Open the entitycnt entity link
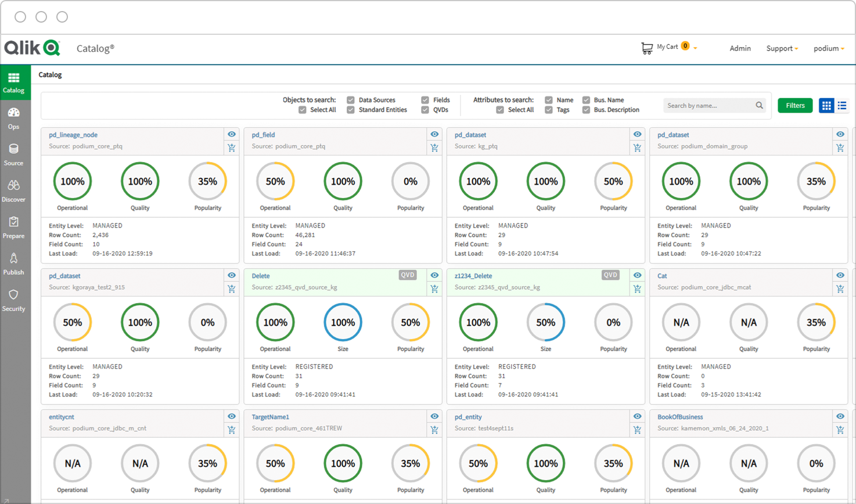Viewport: 856px width, 504px height. [x=61, y=417]
